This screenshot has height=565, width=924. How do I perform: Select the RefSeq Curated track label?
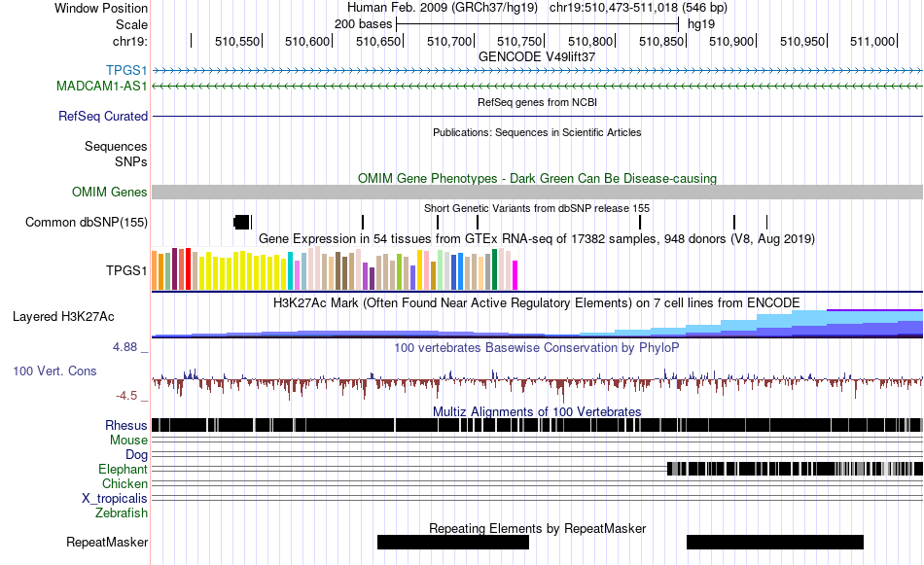pyautogui.click(x=103, y=116)
